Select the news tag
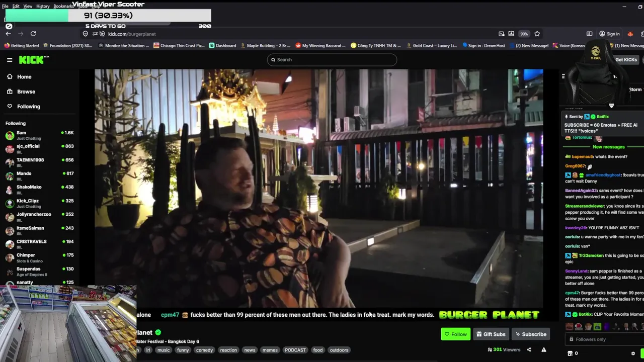The width and height of the screenshot is (644, 362). click(x=250, y=350)
